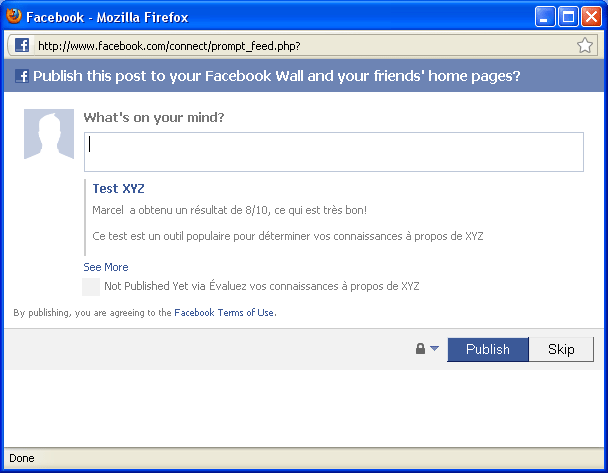Minimize the Firefox window
Screen dimensions: 608x473
point(544,17)
